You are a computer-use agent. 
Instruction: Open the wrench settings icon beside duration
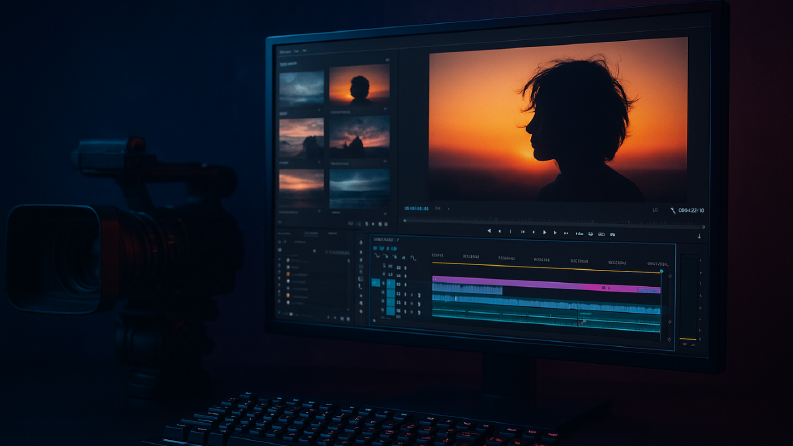673,210
